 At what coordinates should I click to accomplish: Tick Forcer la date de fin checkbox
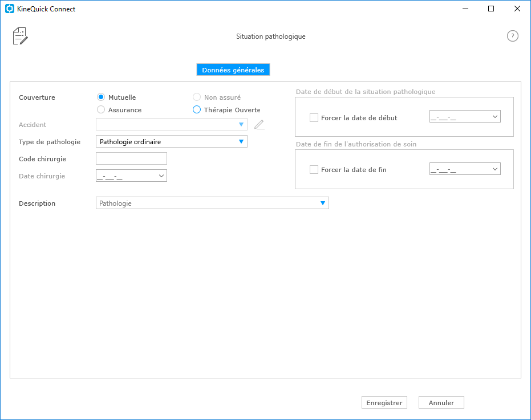coord(314,170)
